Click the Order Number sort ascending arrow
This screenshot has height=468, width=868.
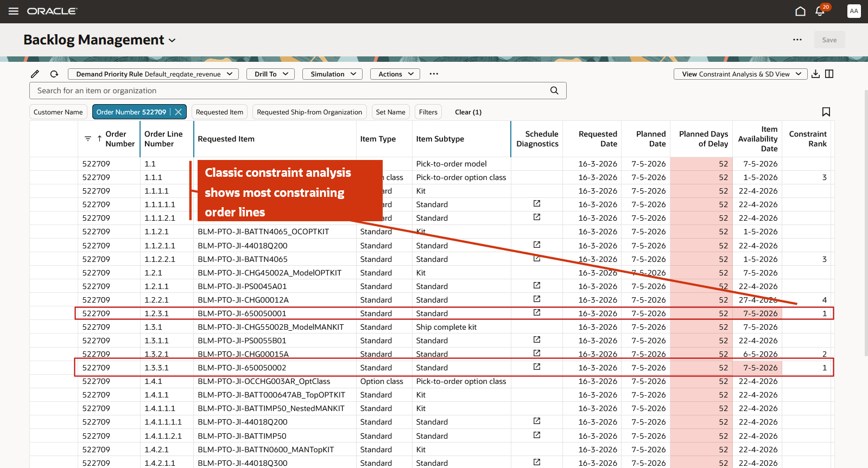99,139
